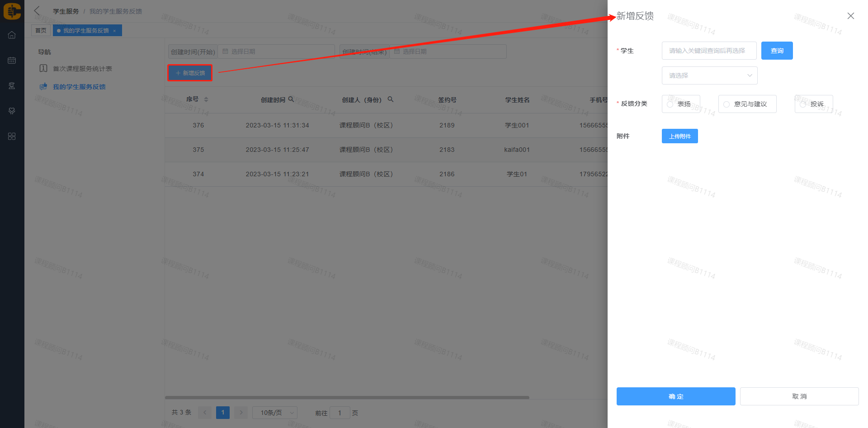Click the heart-in-hand care icon in sidebar

click(x=12, y=111)
